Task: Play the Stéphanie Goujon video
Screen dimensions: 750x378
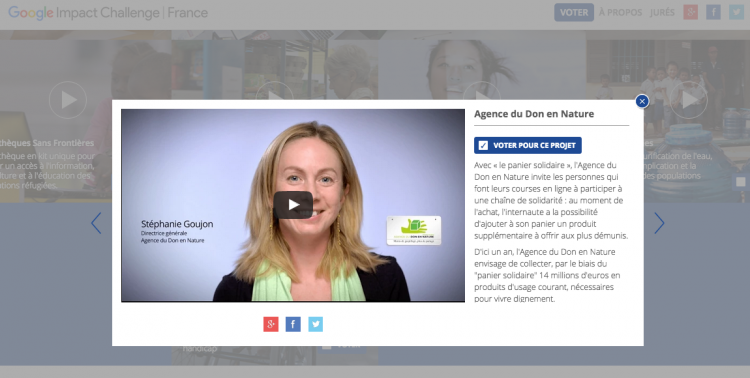Action: (x=293, y=205)
